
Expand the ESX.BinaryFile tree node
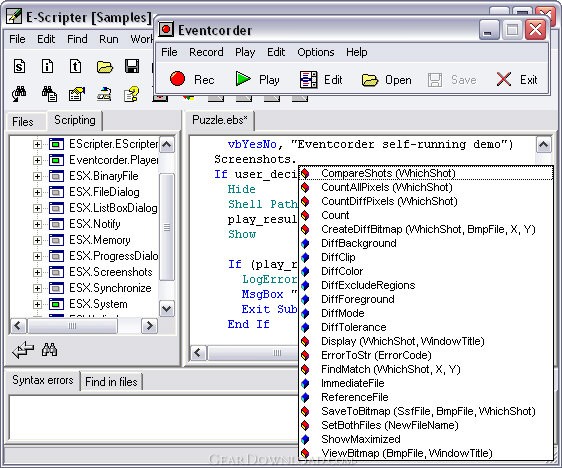coord(37,176)
